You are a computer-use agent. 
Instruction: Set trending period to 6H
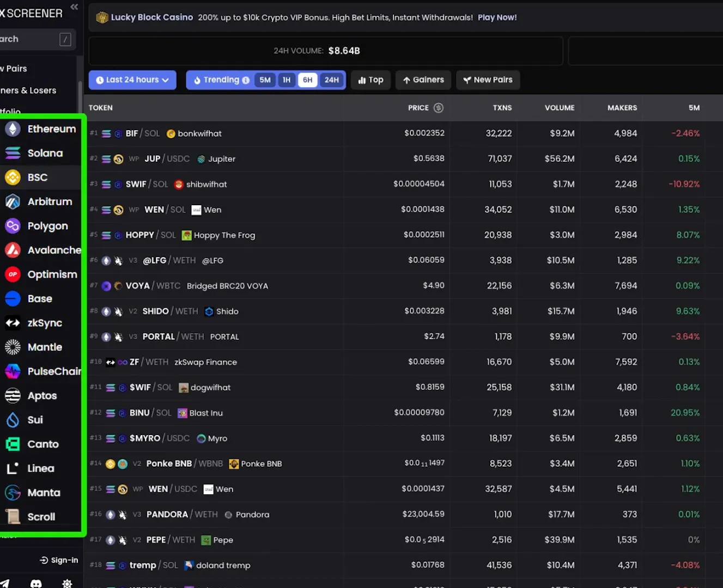click(x=308, y=80)
